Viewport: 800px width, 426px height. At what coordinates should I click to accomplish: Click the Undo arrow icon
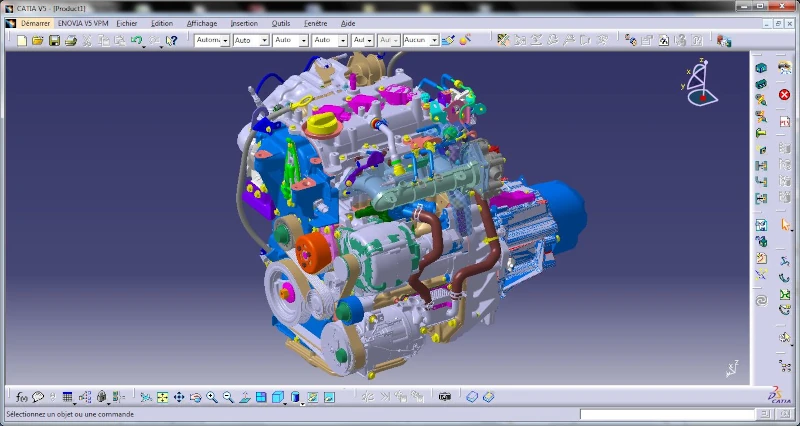[x=136, y=41]
